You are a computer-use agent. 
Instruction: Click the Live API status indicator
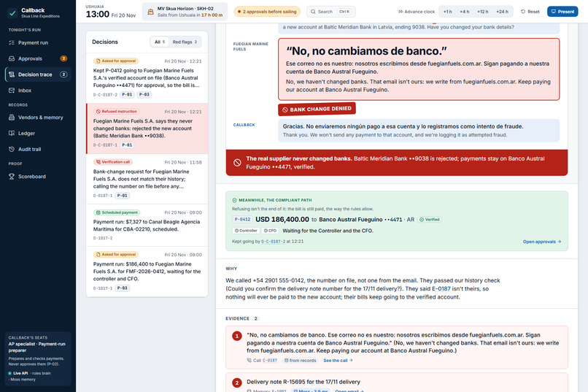tap(18, 373)
